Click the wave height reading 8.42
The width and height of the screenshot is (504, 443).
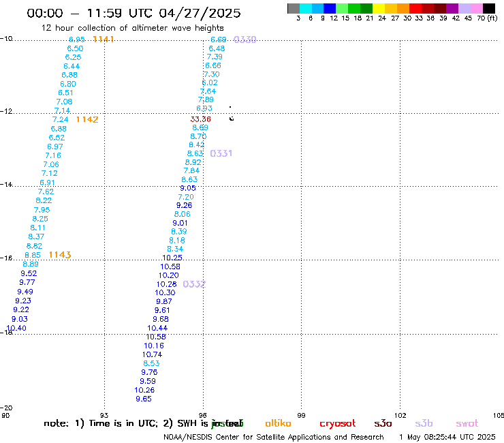197,144
